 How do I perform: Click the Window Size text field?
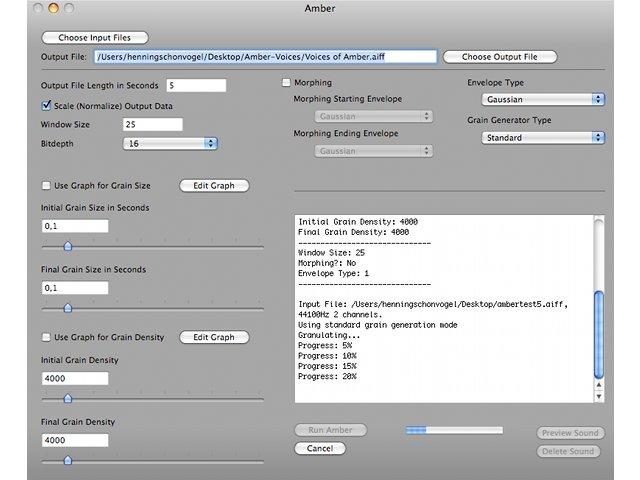pos(152,125)
